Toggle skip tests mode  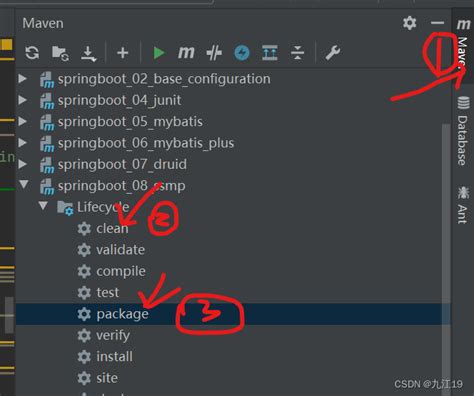coord(214,53)
